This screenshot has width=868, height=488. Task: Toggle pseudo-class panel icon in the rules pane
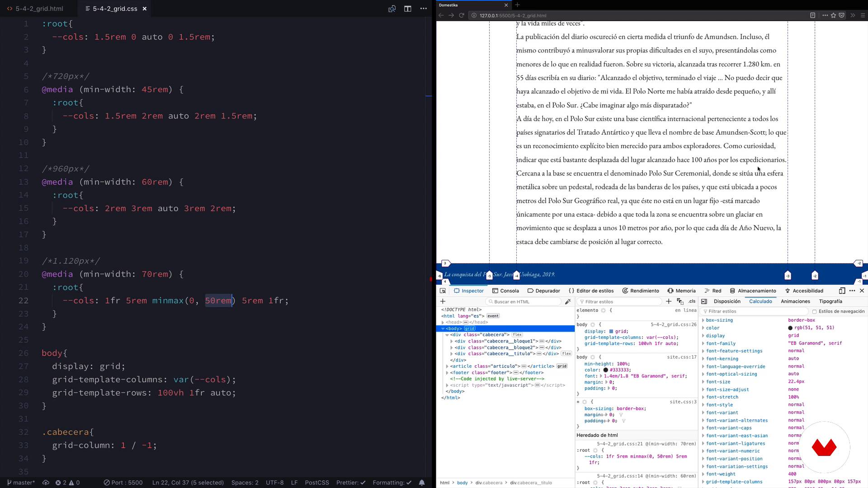680,301
